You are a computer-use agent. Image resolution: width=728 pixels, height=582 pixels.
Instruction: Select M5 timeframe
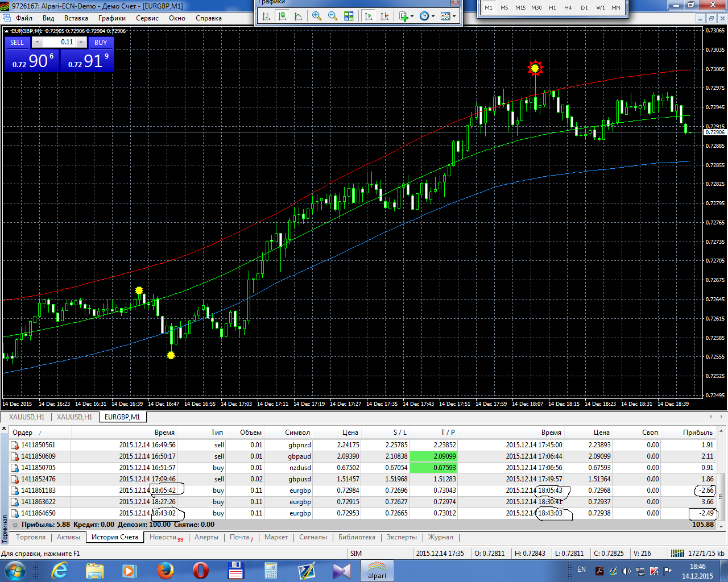pyautogui.click(x=504, y=8)
